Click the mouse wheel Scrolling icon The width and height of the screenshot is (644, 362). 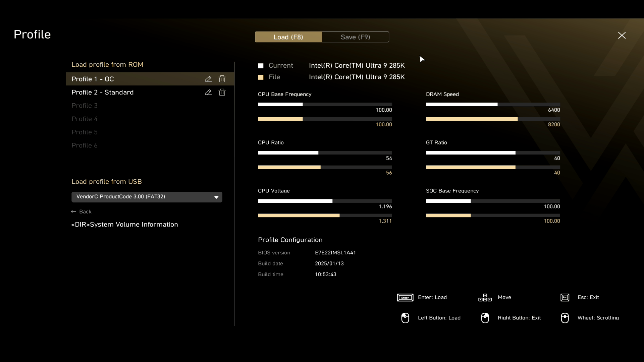coord(565,318)
